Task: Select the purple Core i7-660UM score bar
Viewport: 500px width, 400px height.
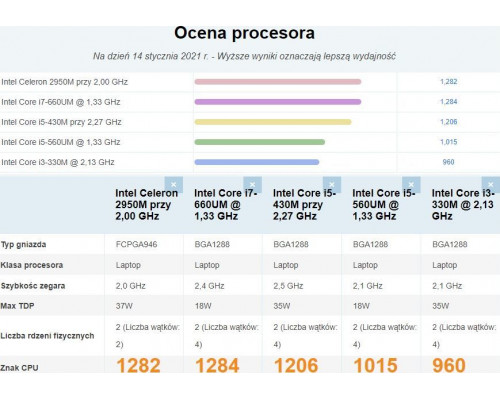Action: coord(278,102)
